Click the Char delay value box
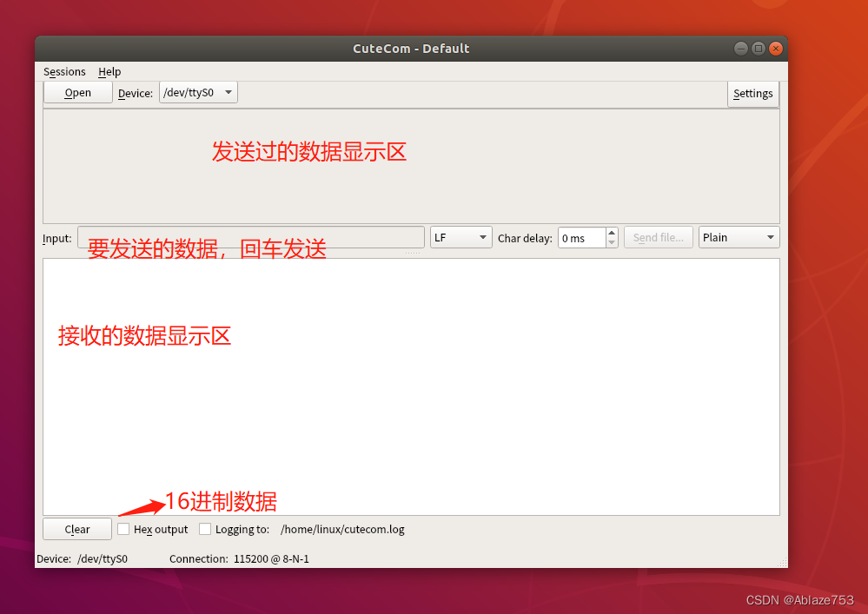The width and height of the screenshot is (868, 614). [x=582, y=236]
